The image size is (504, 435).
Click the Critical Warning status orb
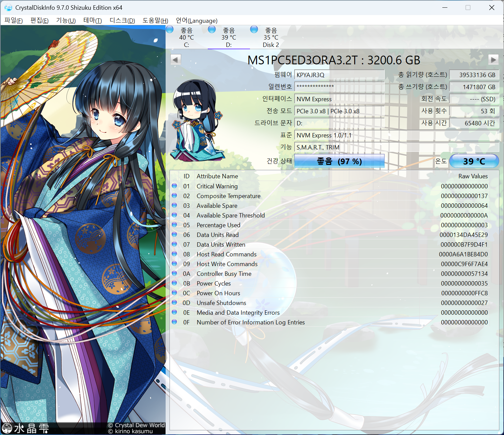[x=174, y=186]
